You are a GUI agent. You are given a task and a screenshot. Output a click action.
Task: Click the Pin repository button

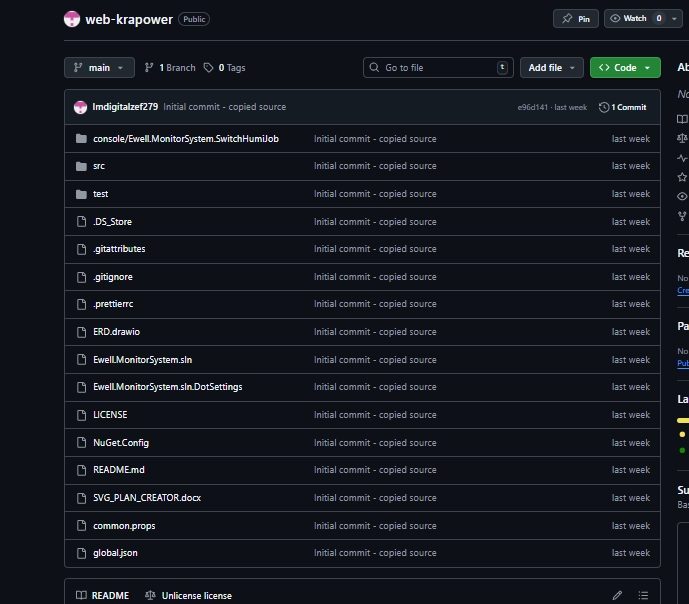click(576, 18)
